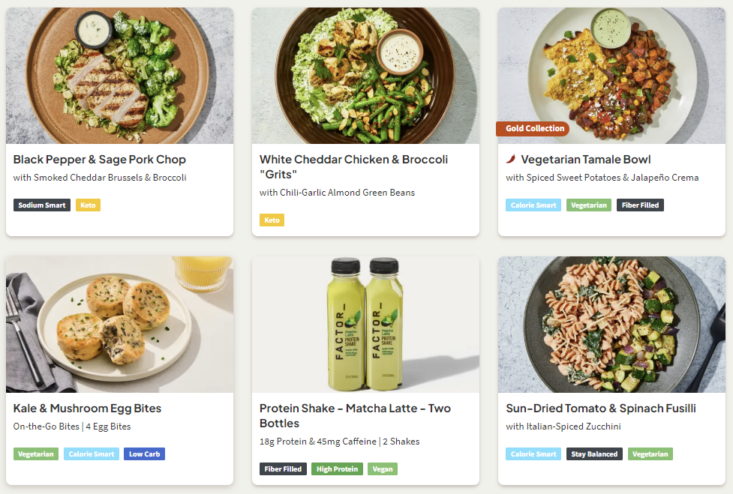Image resolution: width=733 pixels, height=494 pixels.
Task: Open the Sun-Dried Tomato & Spinach Fusilli title
Action: (601, 408)
